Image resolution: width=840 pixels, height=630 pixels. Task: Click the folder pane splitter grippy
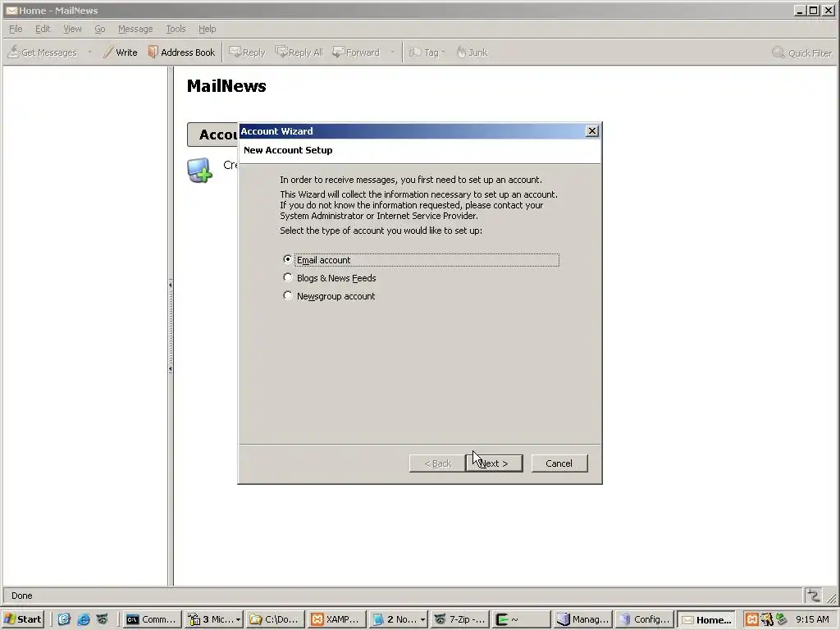[171, 326]
